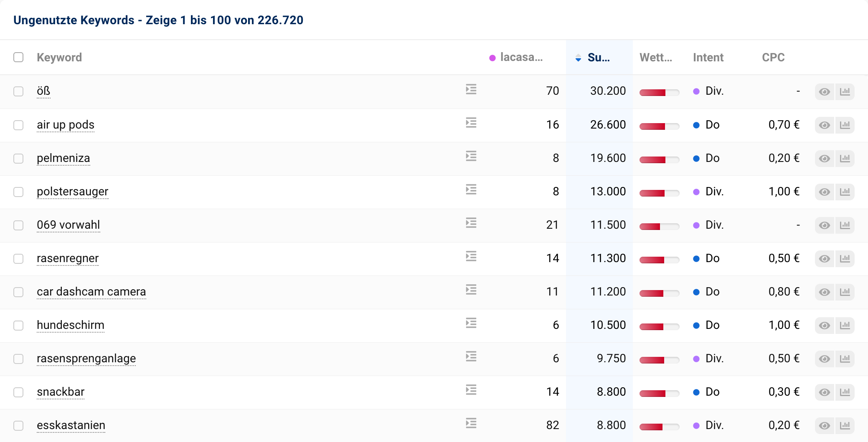
Task: Open SERP list icon for snackbar
Action: pyautogui.click(x=471, y=390)
